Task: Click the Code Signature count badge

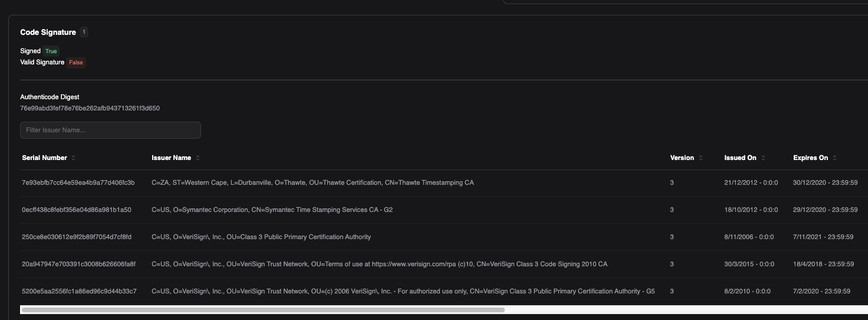Action: [84, 32]
